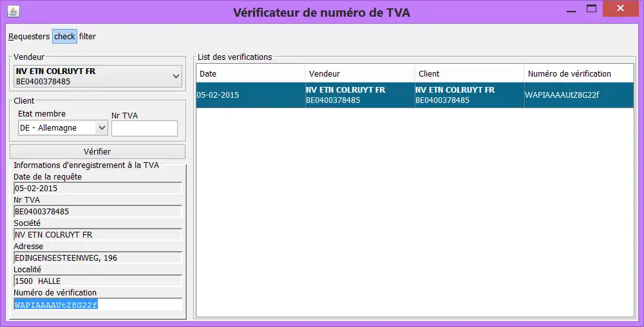Open the check menu
The height and width of the screenshot is (327, 644).
[x=64, y=37]
